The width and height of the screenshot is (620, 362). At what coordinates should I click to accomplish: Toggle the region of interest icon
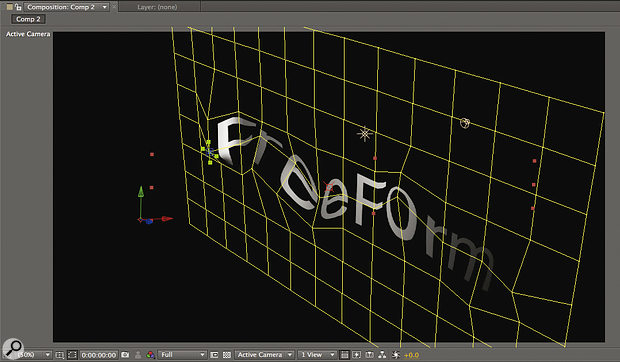pyautogui.click(x=214, y=355)
